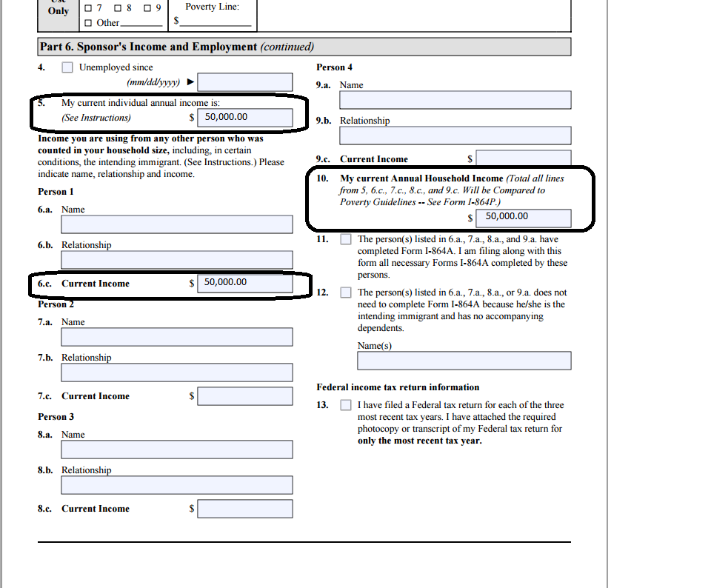711x588 pixels.
Task: Check box 13 for filed Federal tax returns
Action: pyautogui.click(x=346, y=405)
